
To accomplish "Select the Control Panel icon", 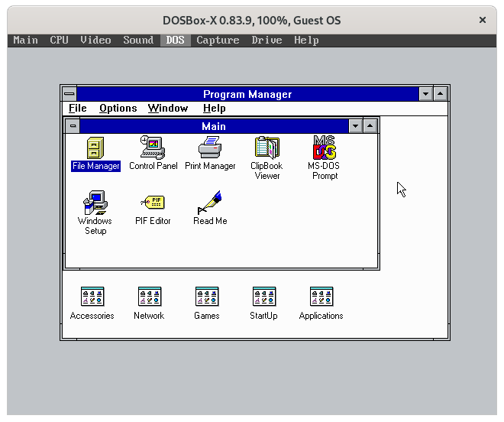I will click(x=153, y=148).
